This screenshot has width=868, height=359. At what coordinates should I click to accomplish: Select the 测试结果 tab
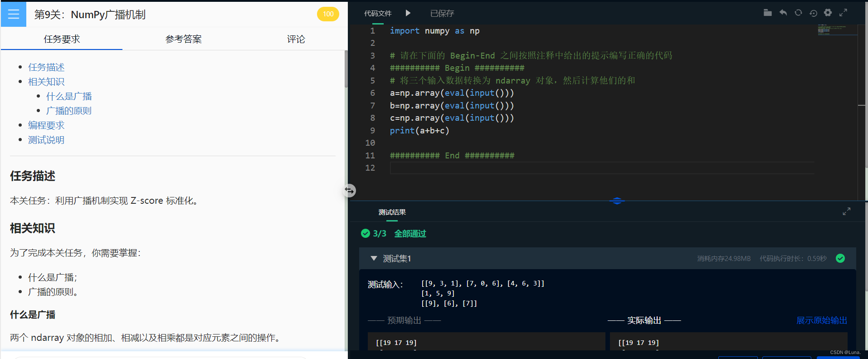tap(392, 212)
